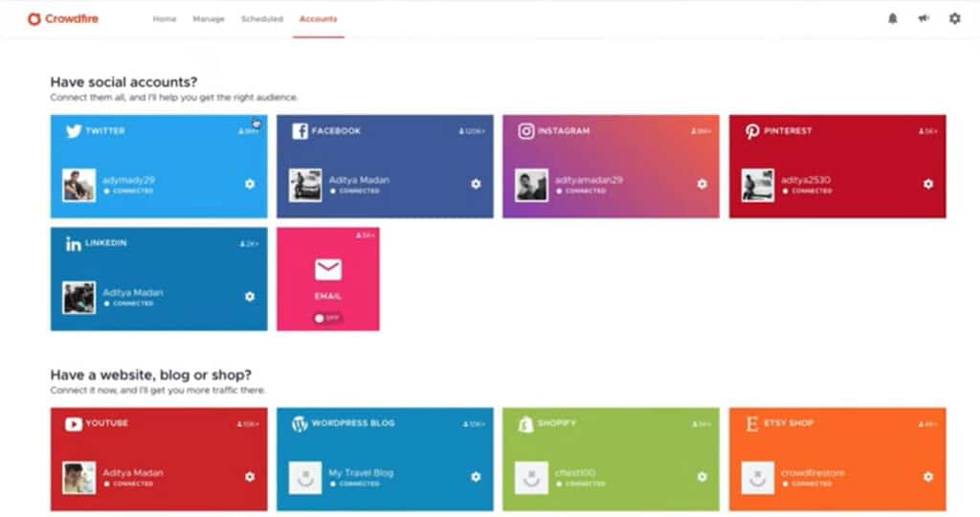980x517 pixels.
Task: Click the Etsy E icon
Action: point(752,424)
